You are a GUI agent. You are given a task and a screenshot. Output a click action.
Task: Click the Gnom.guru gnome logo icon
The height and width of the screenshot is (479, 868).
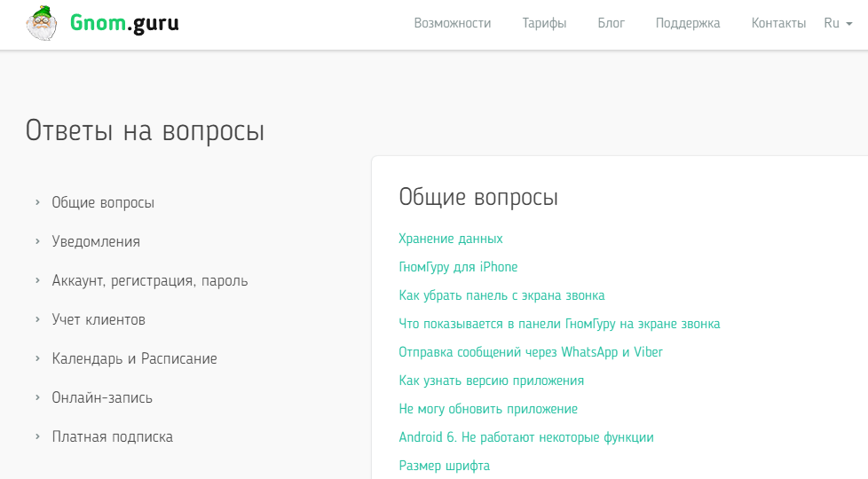coord(42,24)
